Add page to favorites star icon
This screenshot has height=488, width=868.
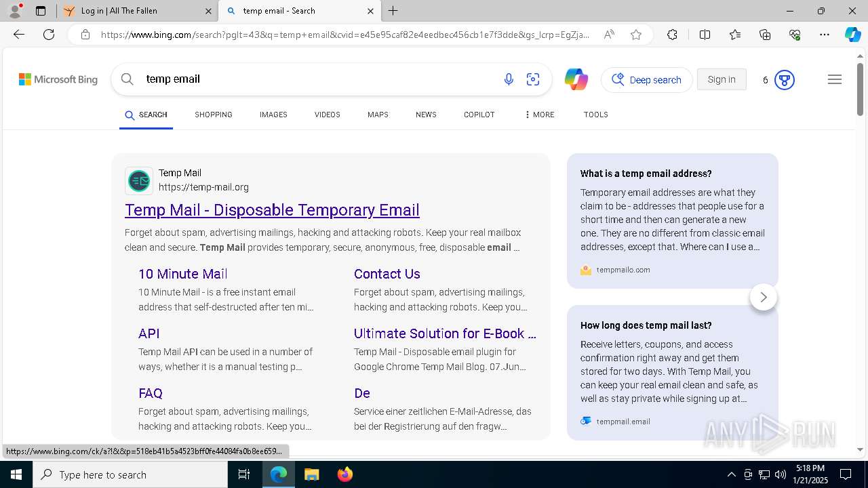(636, 35)
